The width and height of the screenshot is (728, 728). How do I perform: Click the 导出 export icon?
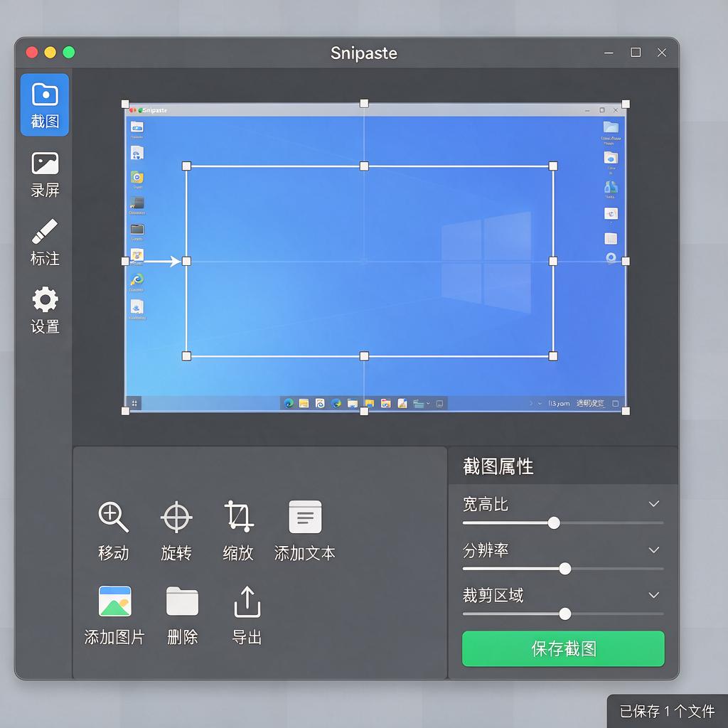point(247,601)
